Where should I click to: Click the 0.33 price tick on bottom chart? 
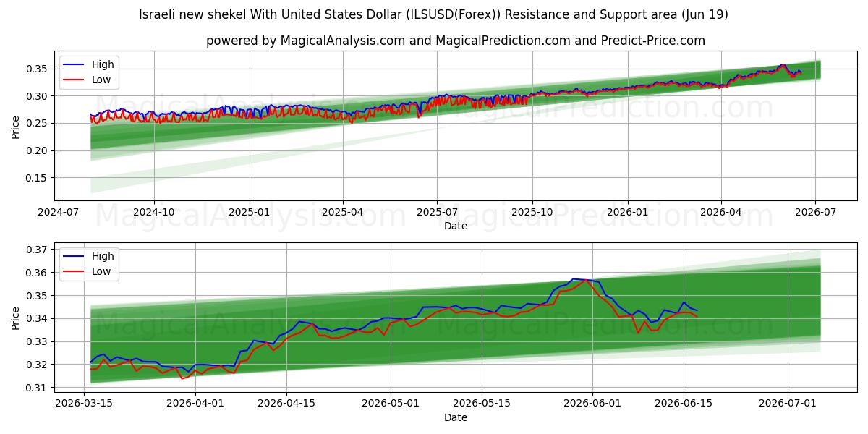(38, 341)
